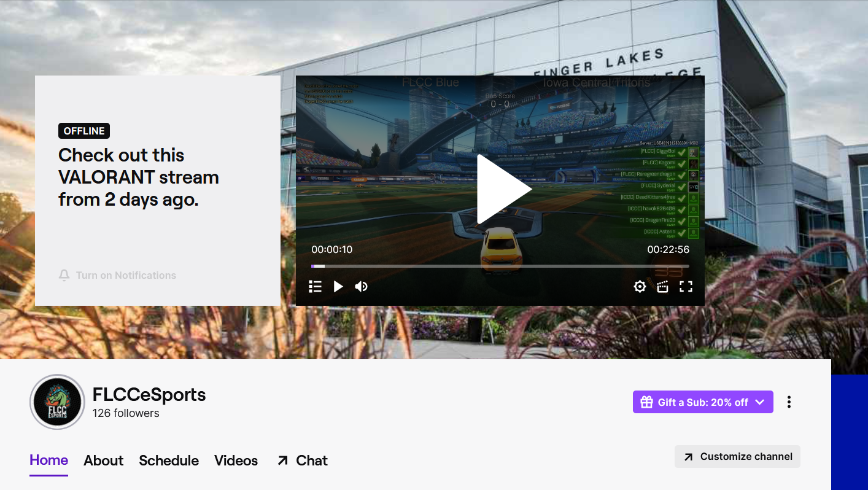The width and height of the screenshot is (868, 490).
Task: Click the FLCCeSports channel name
Action: 149,394
